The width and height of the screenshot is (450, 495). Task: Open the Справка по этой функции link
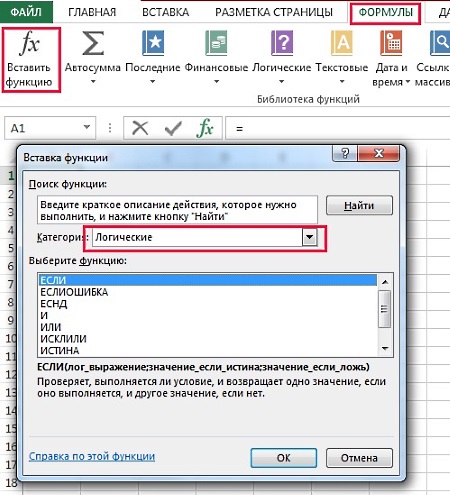click(92, 456)
